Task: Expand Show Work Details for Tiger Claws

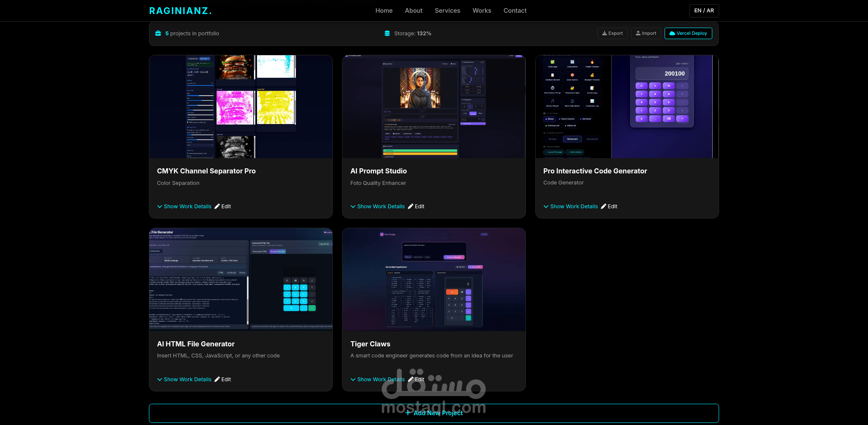Action: point(377,380)
